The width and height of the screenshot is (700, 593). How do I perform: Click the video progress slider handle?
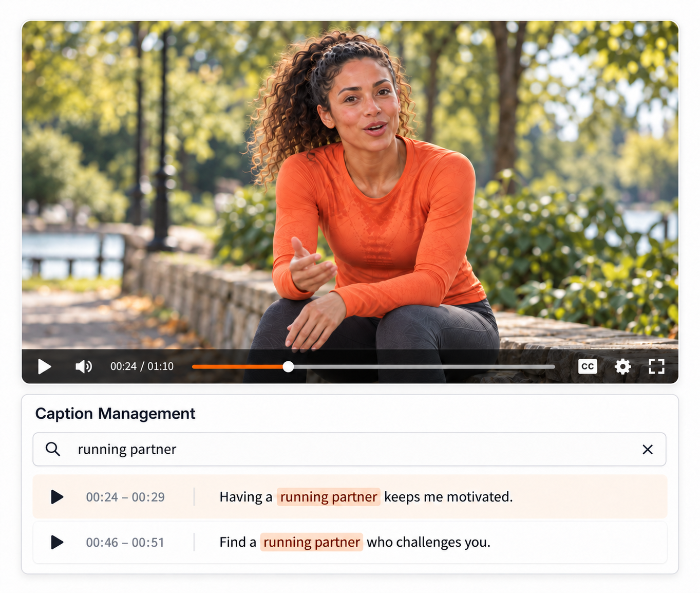point(288,366)
